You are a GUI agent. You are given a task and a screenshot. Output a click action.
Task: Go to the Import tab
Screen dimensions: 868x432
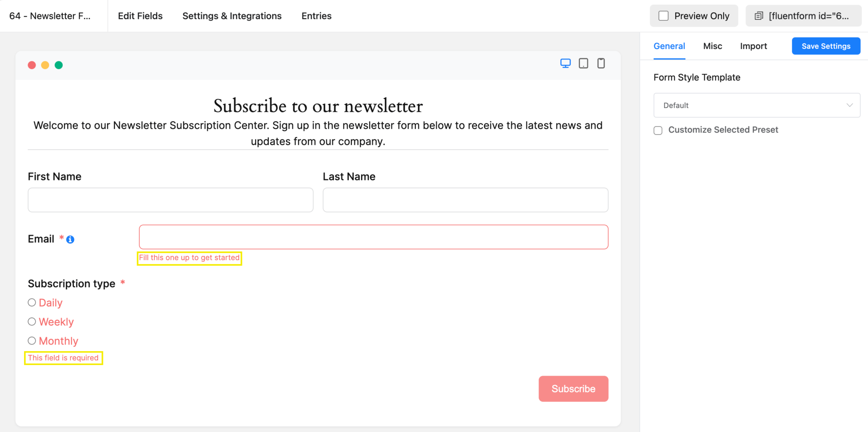(753, 46)
